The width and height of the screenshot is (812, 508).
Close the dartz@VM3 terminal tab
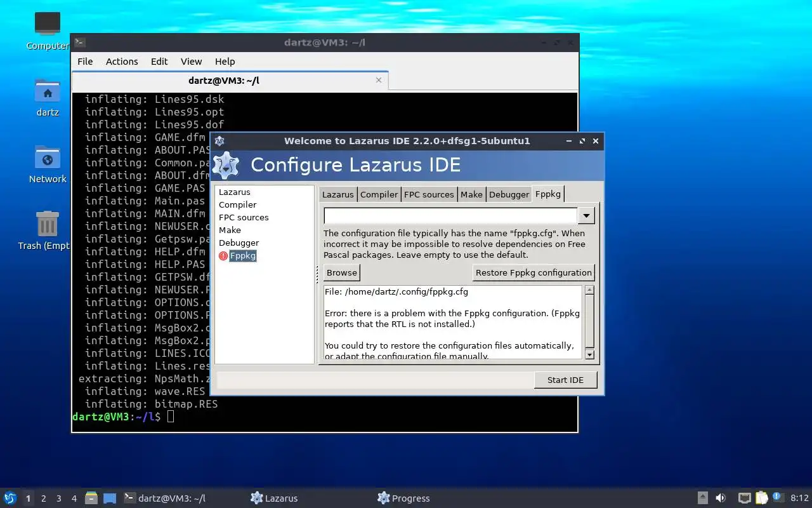pyautogui.click(x=379, y=80)
